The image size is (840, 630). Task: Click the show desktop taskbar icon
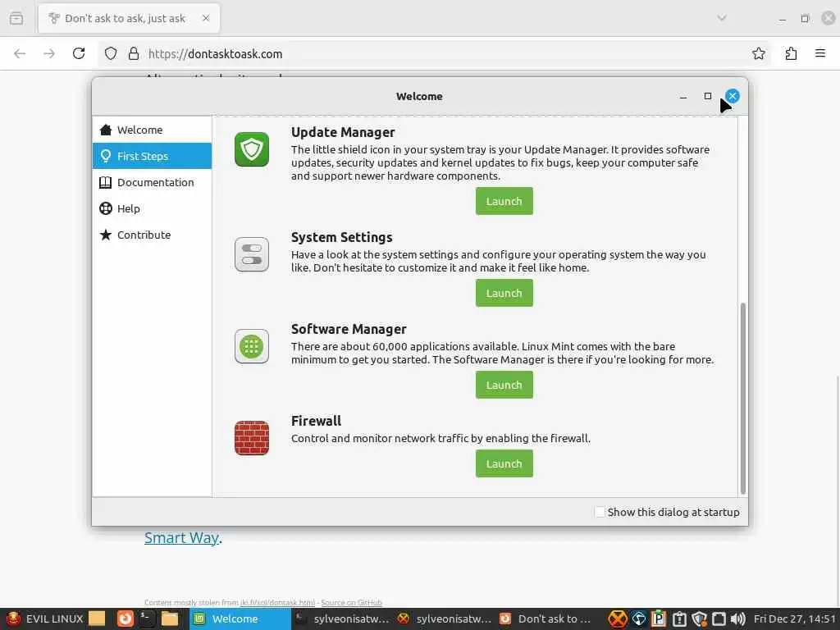click(x=97, y=619)
